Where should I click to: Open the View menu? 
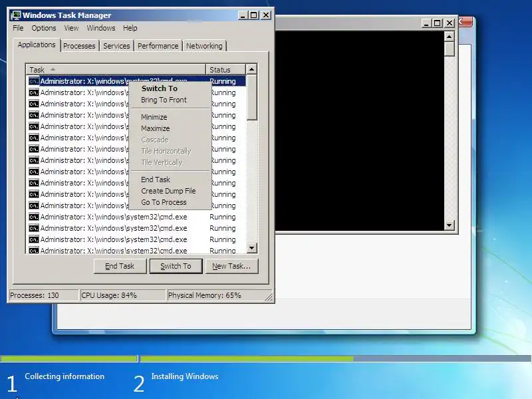point(71,28)
